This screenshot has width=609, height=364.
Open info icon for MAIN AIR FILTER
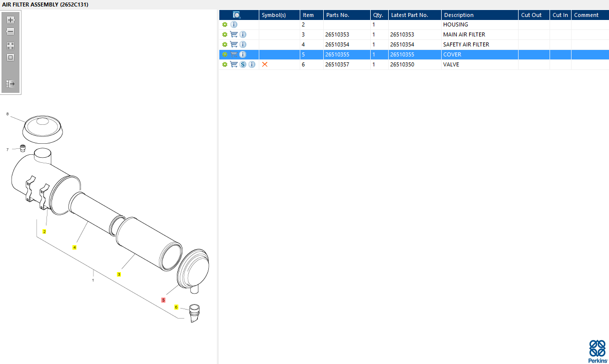tap(243, 34)
